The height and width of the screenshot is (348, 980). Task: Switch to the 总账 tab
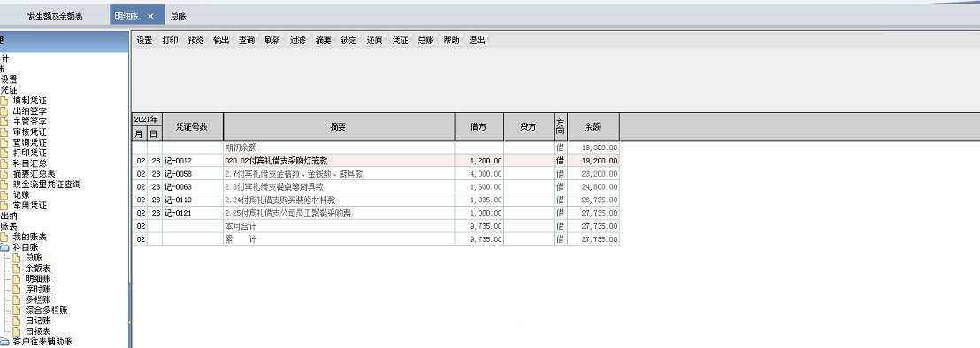coord(179,17)
